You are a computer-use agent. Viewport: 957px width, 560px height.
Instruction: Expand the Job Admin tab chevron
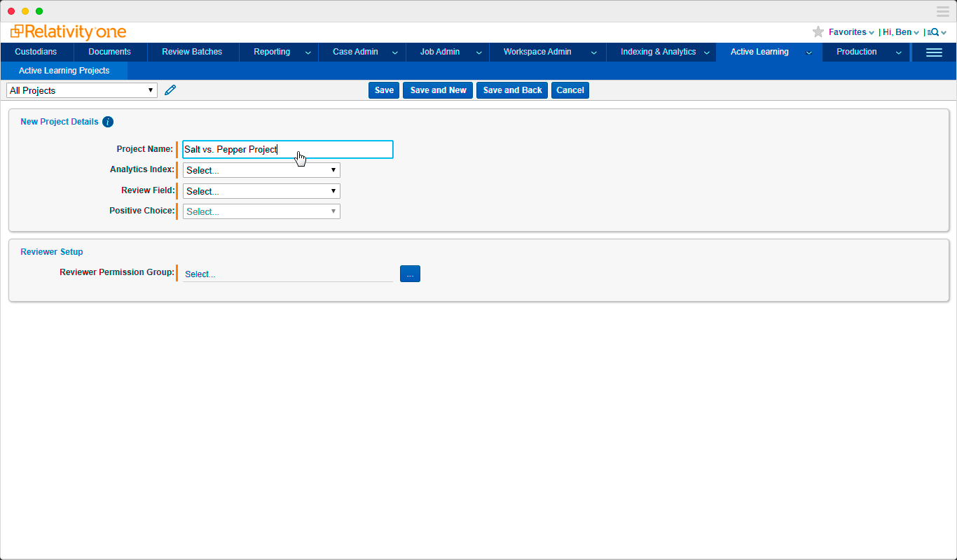coord(479,52)
